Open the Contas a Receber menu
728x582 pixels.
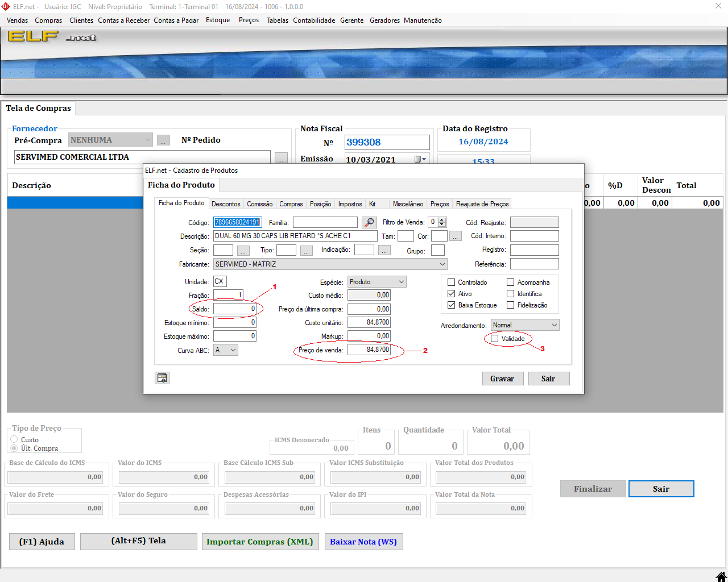click(x=124, y=20)
